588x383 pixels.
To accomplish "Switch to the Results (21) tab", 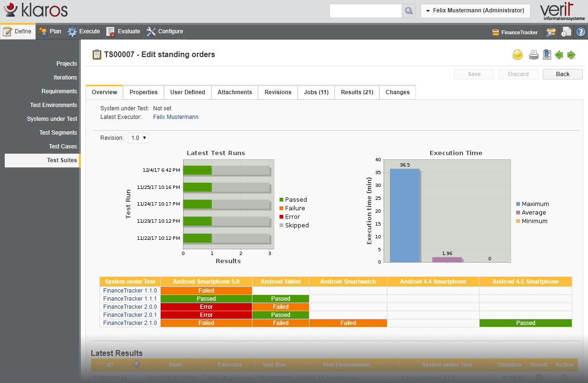I will (357, 92).
